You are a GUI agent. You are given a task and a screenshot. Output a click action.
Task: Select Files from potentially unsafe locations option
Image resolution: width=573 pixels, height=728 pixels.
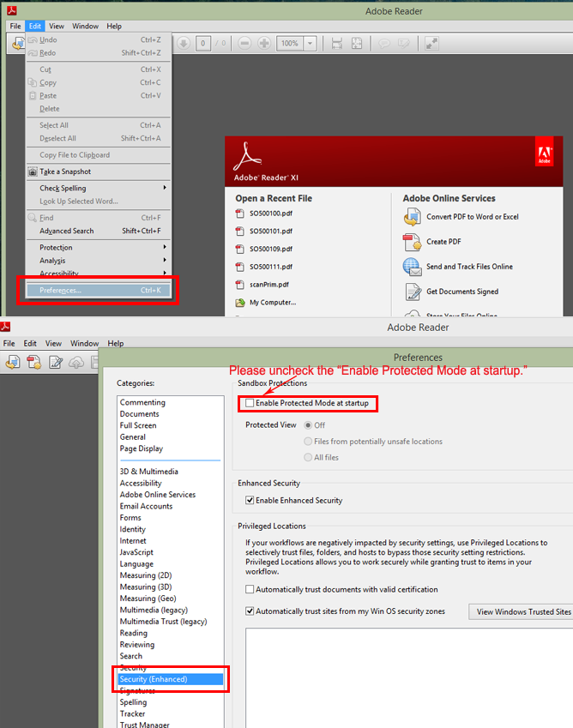coord(308,441)
